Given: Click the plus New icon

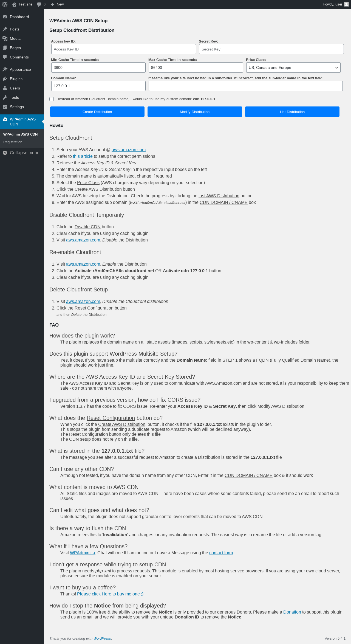Looking at the screenshot, I should coord(53,4).
